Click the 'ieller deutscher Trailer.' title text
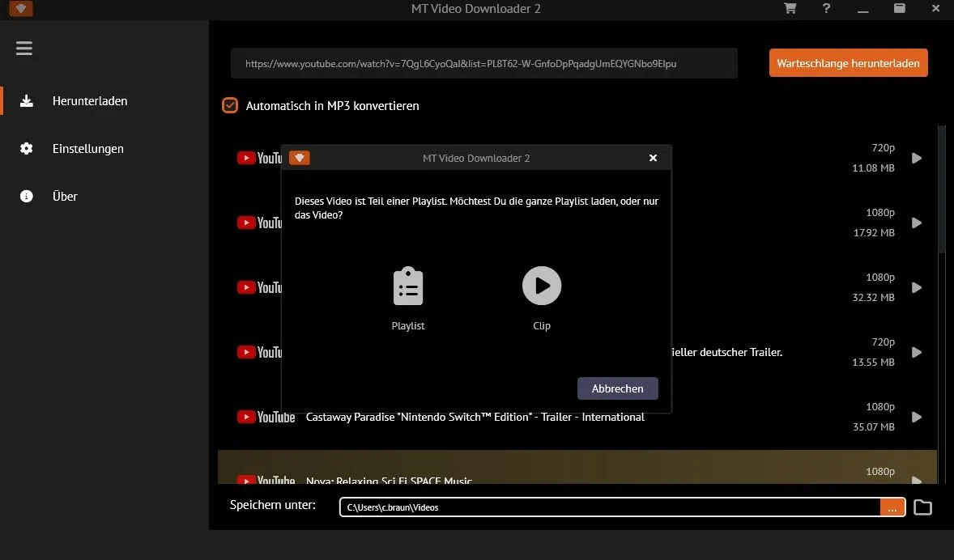This screenshot has height=560, width=954. pos(726,353)
